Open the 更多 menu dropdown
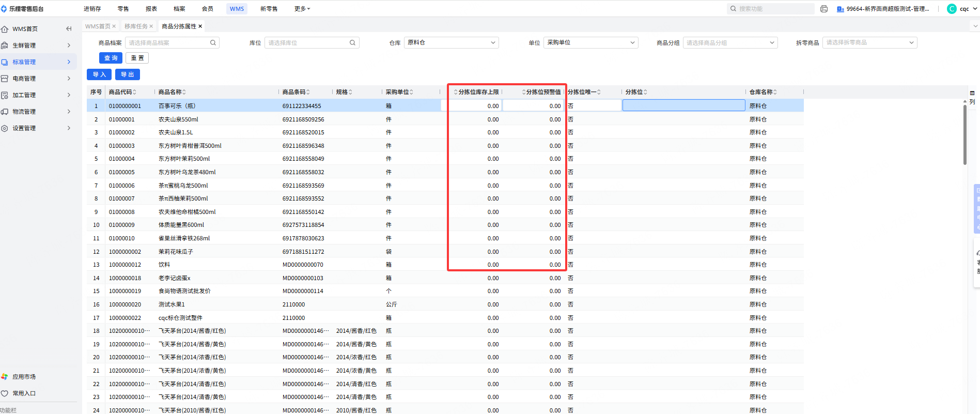980x414 pixels. (302, 9)
